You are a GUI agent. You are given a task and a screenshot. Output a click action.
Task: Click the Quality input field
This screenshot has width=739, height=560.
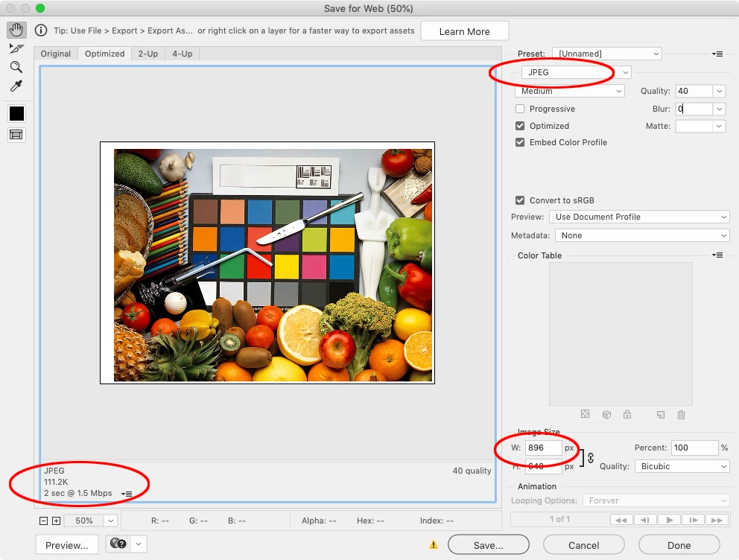tap(694, 91)
